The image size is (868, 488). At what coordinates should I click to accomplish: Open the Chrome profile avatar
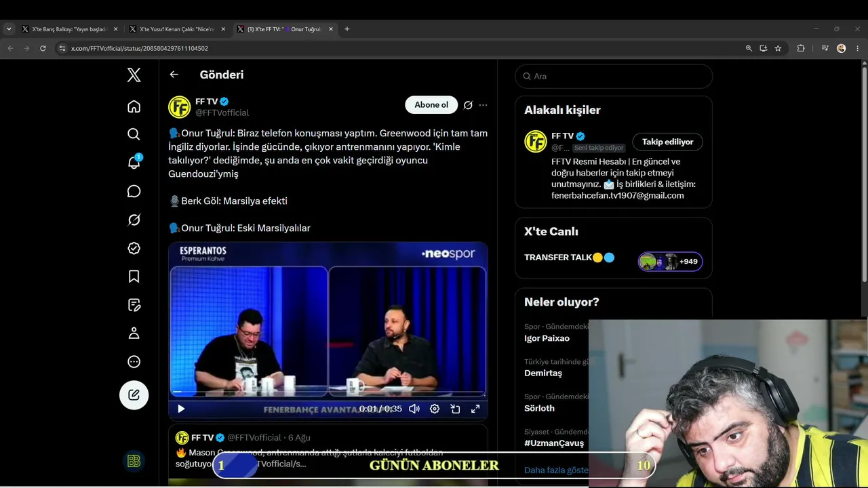point(842,48)
